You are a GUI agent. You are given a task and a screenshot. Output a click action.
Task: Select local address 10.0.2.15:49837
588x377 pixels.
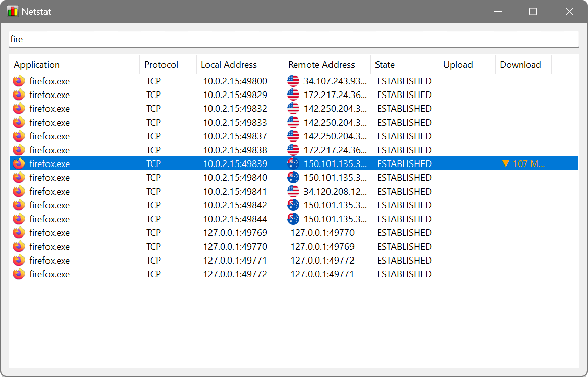point(235,136)
